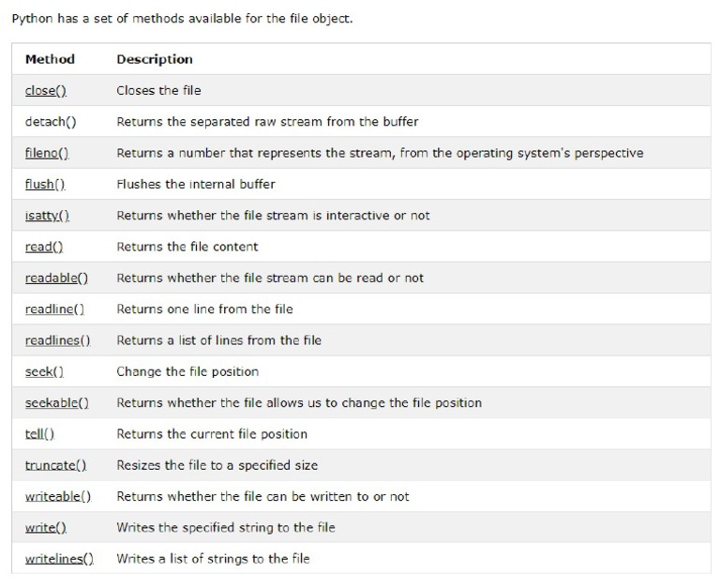Follow the writelines() method link
720x588 pixels.
(59, 559)
